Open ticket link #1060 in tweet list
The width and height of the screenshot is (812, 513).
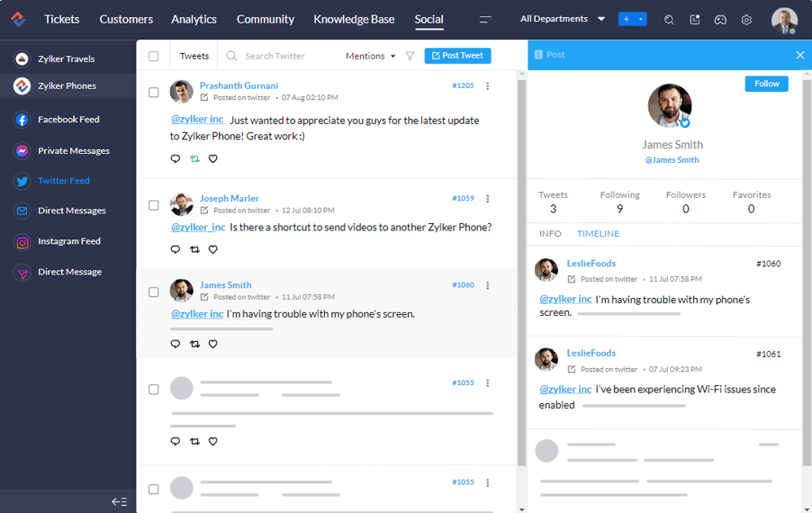pos(463,285)
